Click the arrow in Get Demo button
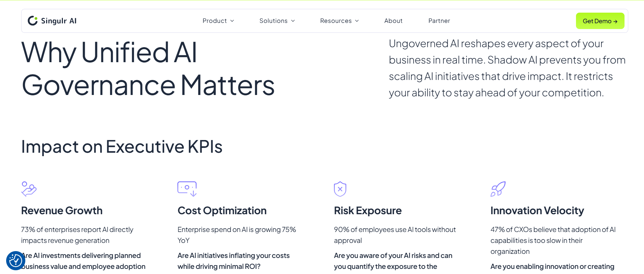This screenshot has width=644, height=274. pos(615,22)
